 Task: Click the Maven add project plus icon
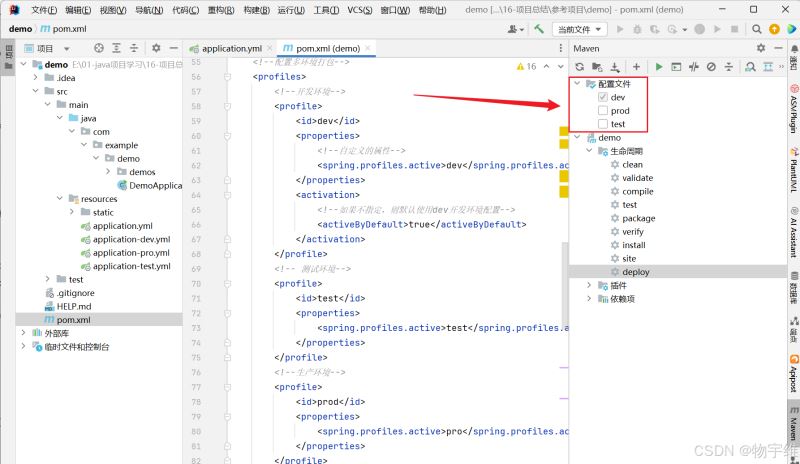(636, 67)
